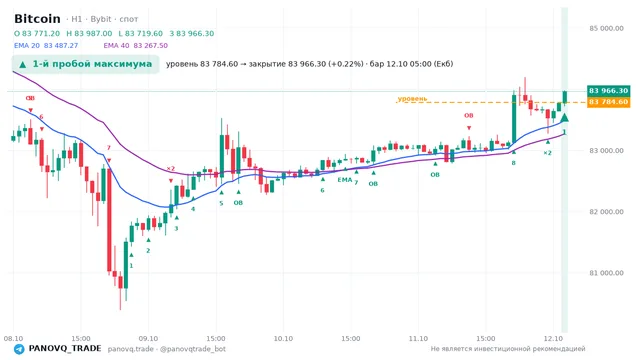Click the high value 'H 83 987.00'
This screenshot has height=360, width=640.
(89, 33)
